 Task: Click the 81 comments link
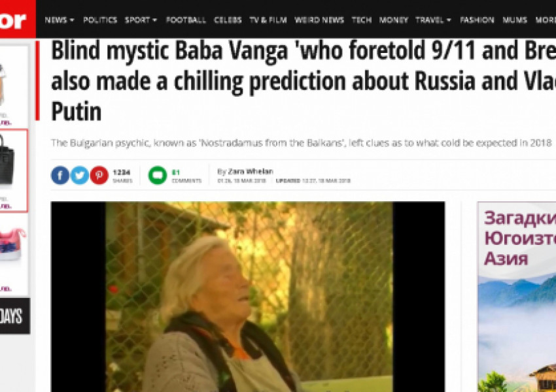(x=186, y=176)
